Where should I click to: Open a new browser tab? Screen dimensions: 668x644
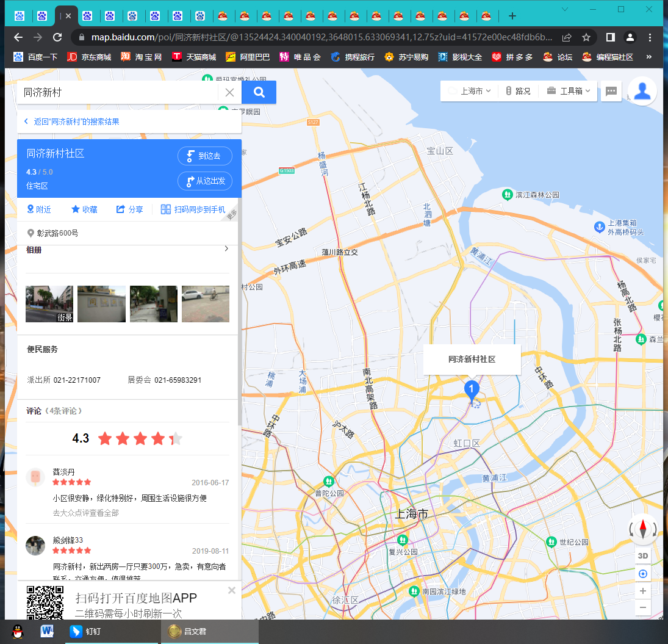[x=512, y=16]
